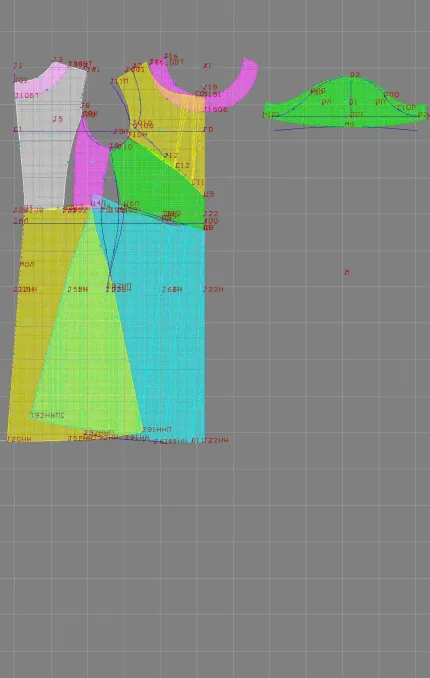Select point J12 on the front bodice
430x678 pixels.
coord(171,156)
